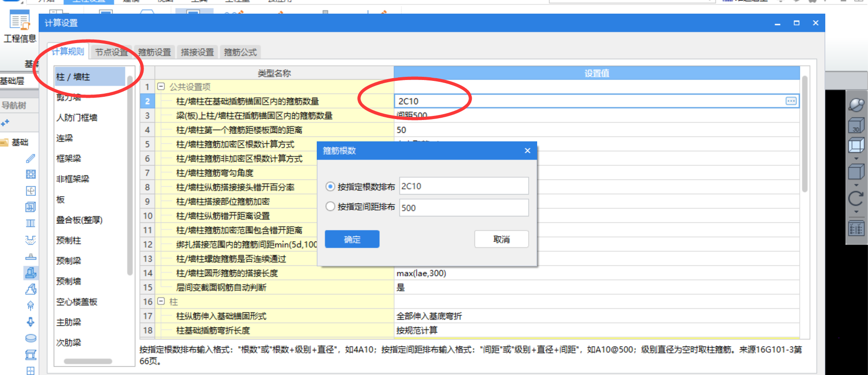Click the 按规范计算 value cell in row 18
Viewport: 868px width, 375px height.
point(597,330)
